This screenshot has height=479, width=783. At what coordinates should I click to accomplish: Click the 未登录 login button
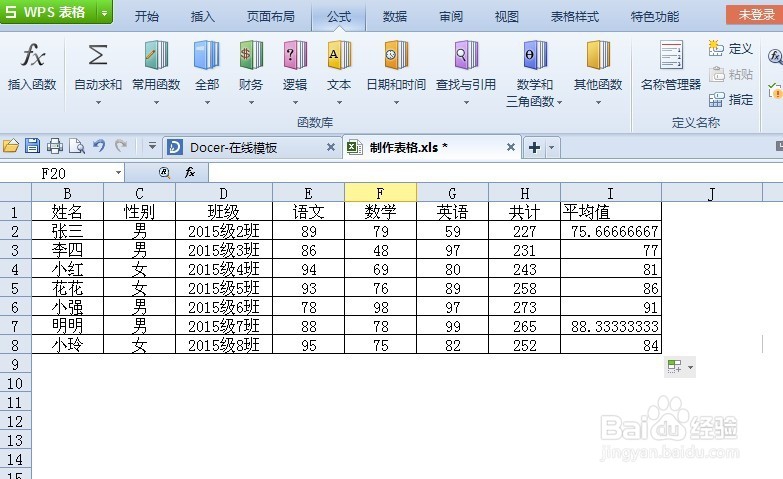click(756, 14)
